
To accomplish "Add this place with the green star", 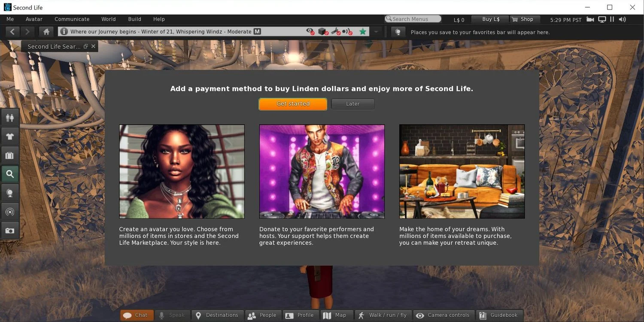I will 363,32.
